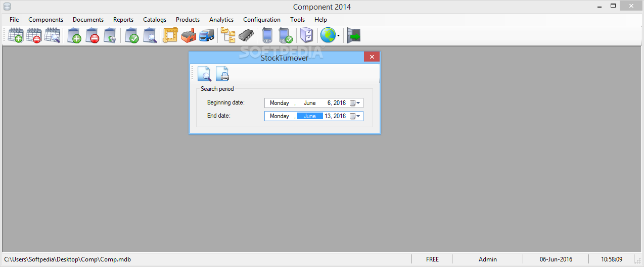The width and height of the screenshot is (644, 267).
Task: Click the clipboard with green checkmark icon
Action: [x=132, y=36]
